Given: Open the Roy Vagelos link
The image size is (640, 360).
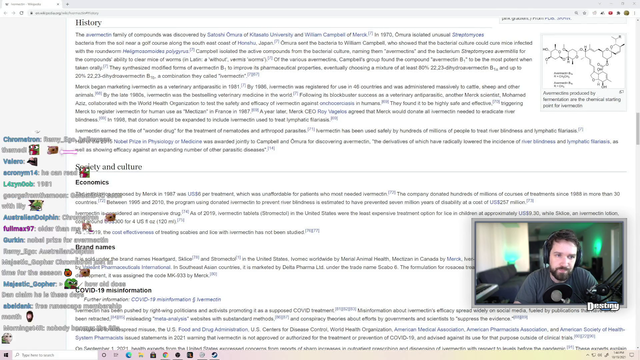Looking at the screenshot, I should coord(332,111).
